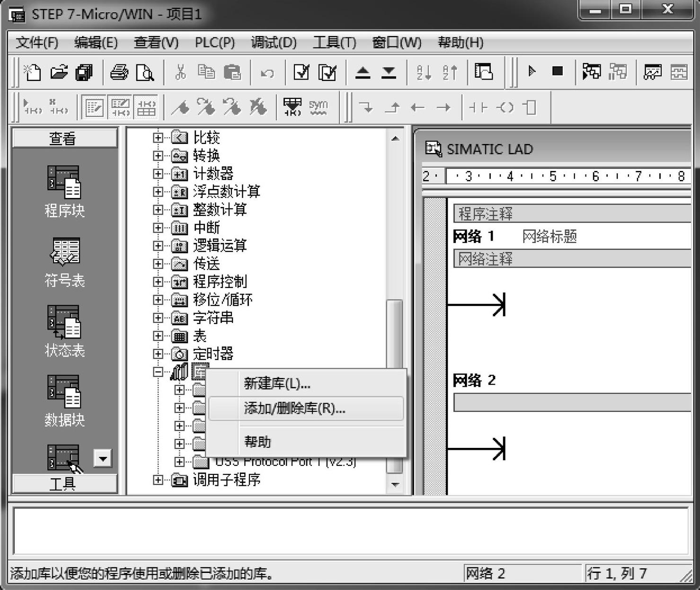Screen dimensions: 700x590
Task: Click the 网络注释 field of 网络 1
Action: 572,259
